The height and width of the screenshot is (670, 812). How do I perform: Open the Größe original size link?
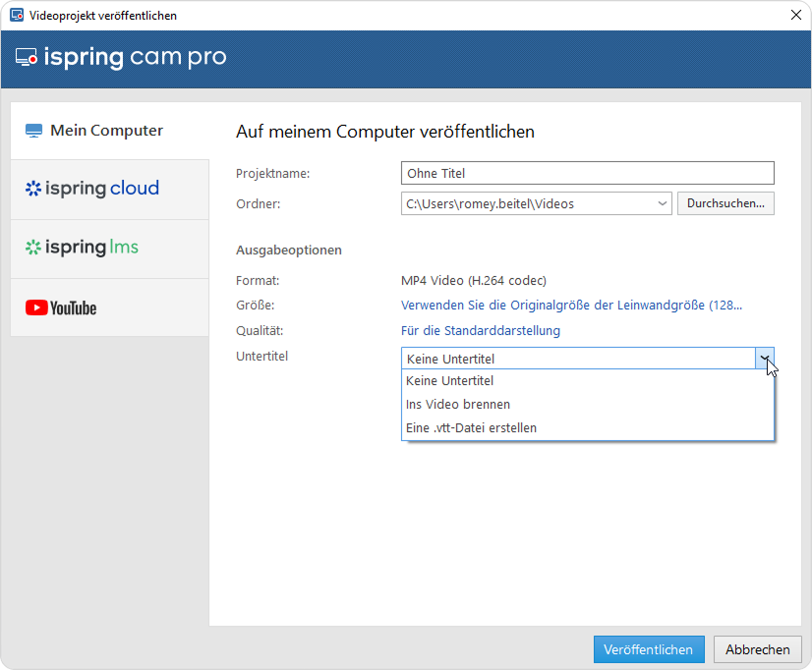[x=571, y=306]
